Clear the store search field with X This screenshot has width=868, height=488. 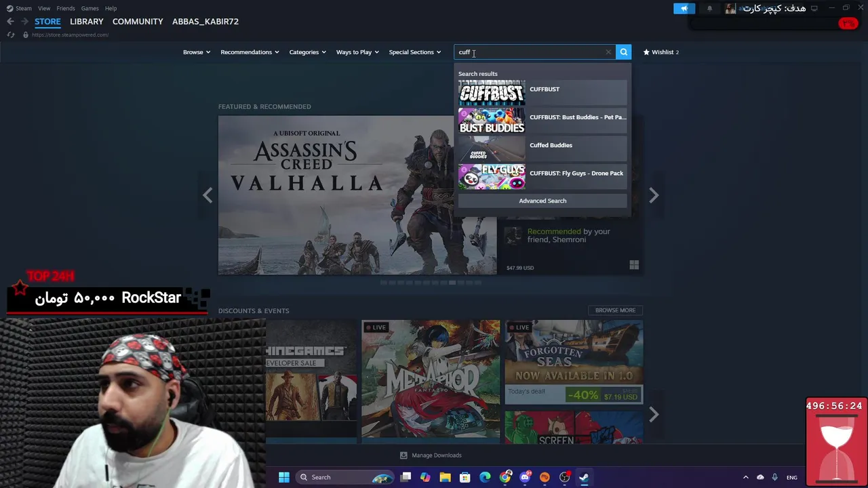tap(608, 52)
